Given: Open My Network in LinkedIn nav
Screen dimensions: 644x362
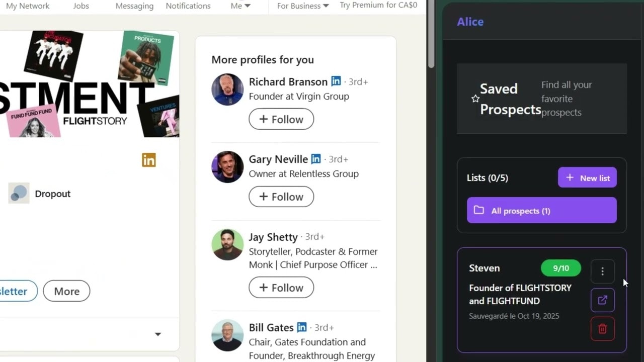Looking at the screenshot, I should [28, 6].
